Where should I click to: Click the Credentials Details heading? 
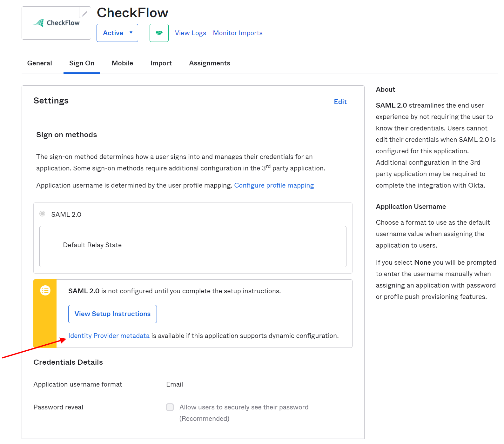click(x=68, y=362)
